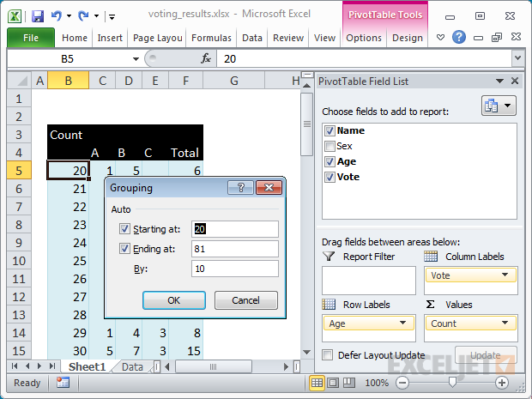
Task: Open the Name Box dropdown arrow
Action: pyautogui.click(x=135, y=58)
